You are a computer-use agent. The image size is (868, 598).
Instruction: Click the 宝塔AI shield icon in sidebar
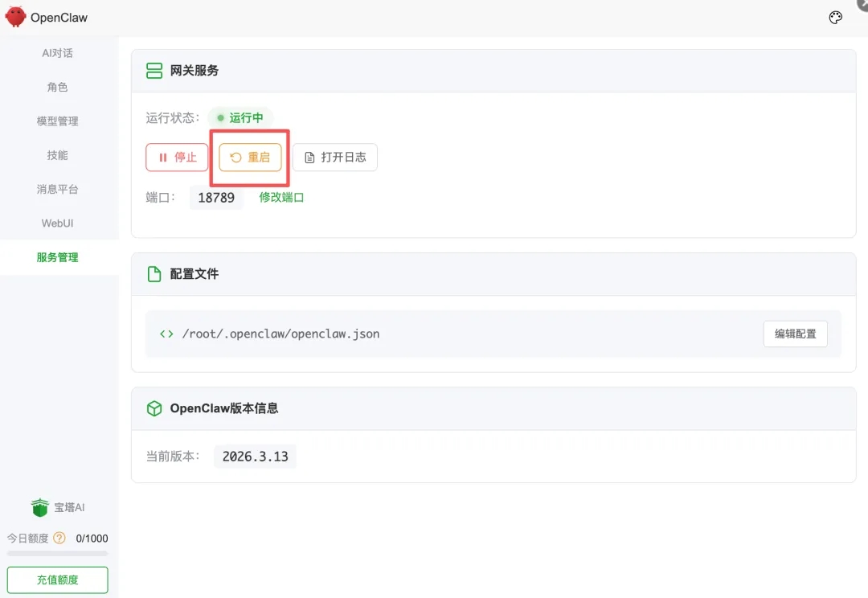pos(39,507)
